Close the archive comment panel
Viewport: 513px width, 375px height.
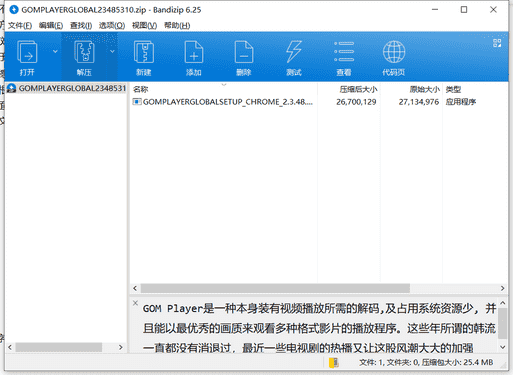[x=135, y=303]
